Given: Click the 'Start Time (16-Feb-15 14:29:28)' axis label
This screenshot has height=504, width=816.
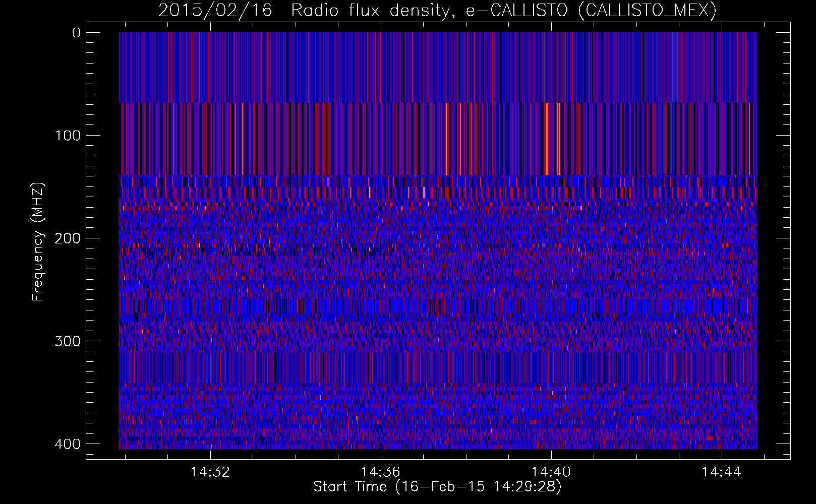Looking at the screenshot, I should [438, 487].
